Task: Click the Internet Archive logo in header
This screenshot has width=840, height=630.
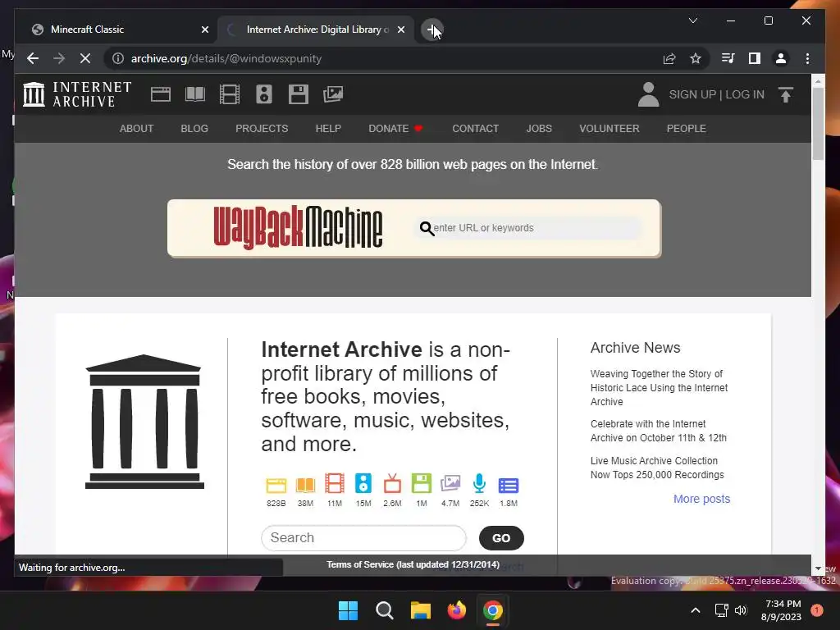Action: pos(77,94)
